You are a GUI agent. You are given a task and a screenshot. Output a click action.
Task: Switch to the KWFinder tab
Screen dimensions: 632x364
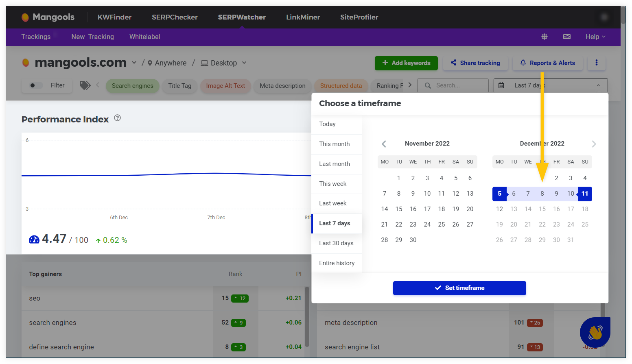pyautogui.click(x=114, y=17)
